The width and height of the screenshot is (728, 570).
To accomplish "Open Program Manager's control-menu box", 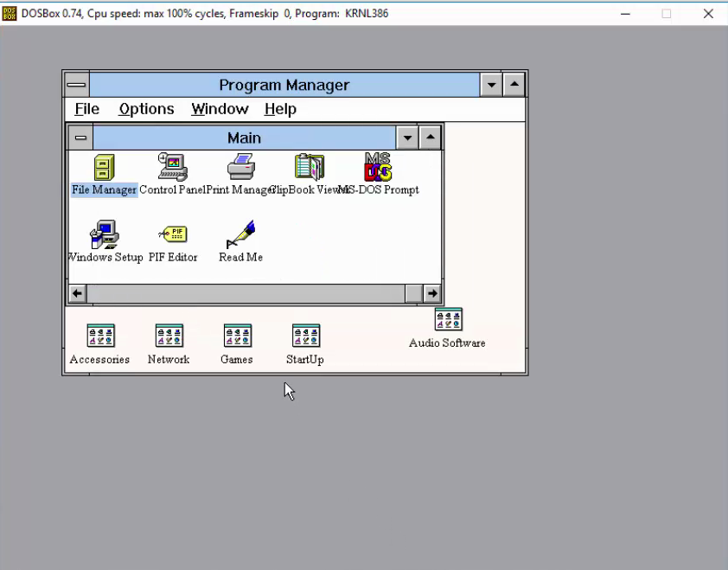I will click(x=76, y=84).
